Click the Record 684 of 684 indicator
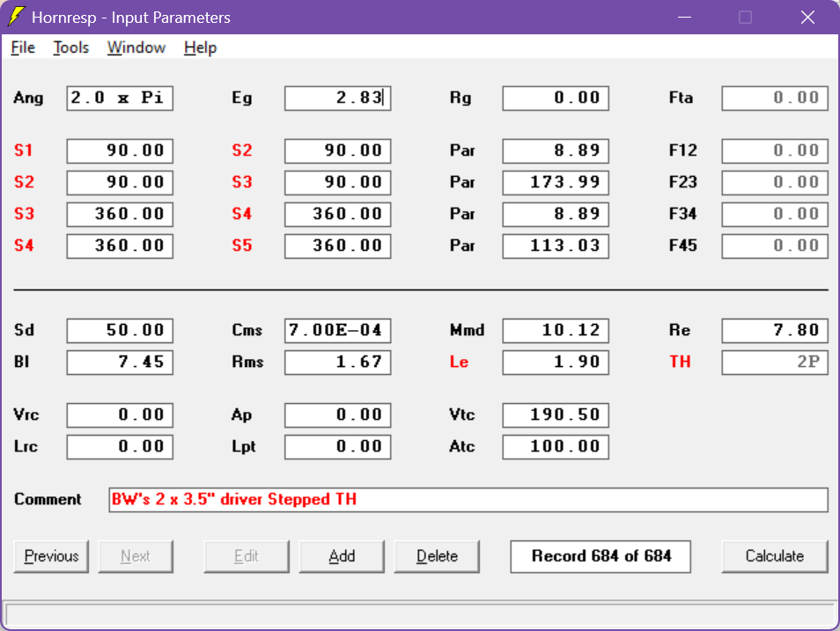This screenshot has width=840, height=631. [601, 556]
